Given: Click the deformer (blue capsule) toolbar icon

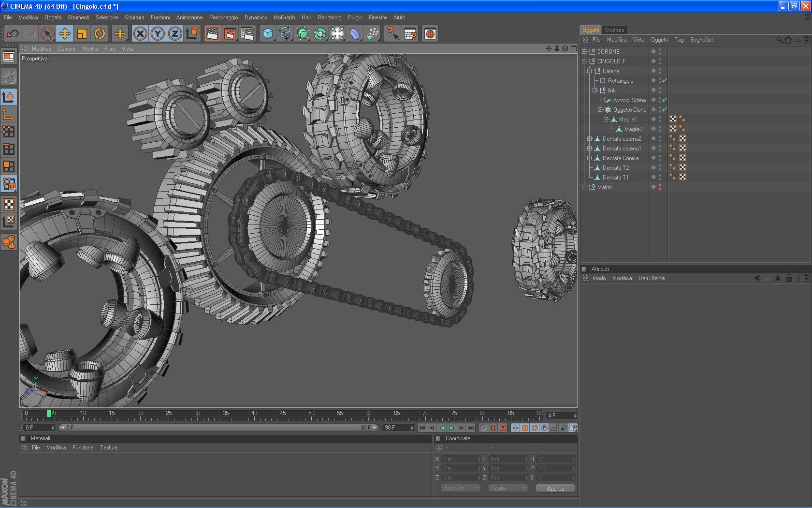Looking at the screenshot, I should coord(355,34).
